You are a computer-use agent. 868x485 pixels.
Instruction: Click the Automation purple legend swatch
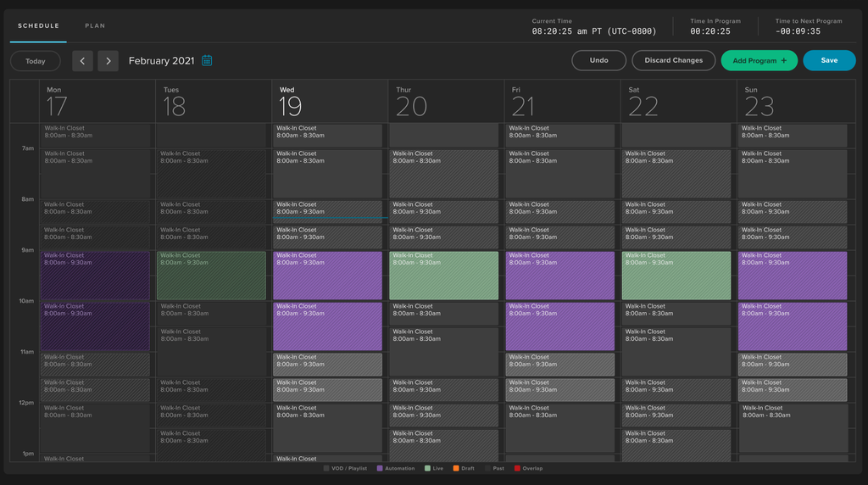[380, 468]
